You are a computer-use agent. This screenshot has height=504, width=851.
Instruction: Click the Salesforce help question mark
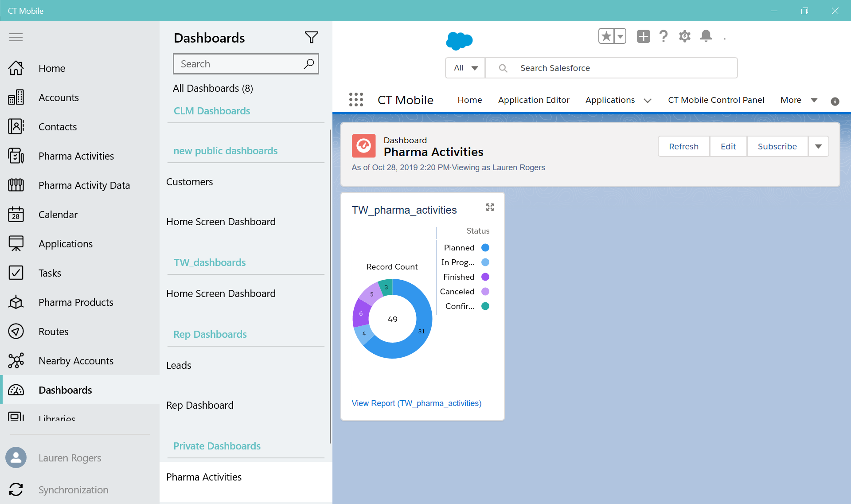tap(663, 36)
